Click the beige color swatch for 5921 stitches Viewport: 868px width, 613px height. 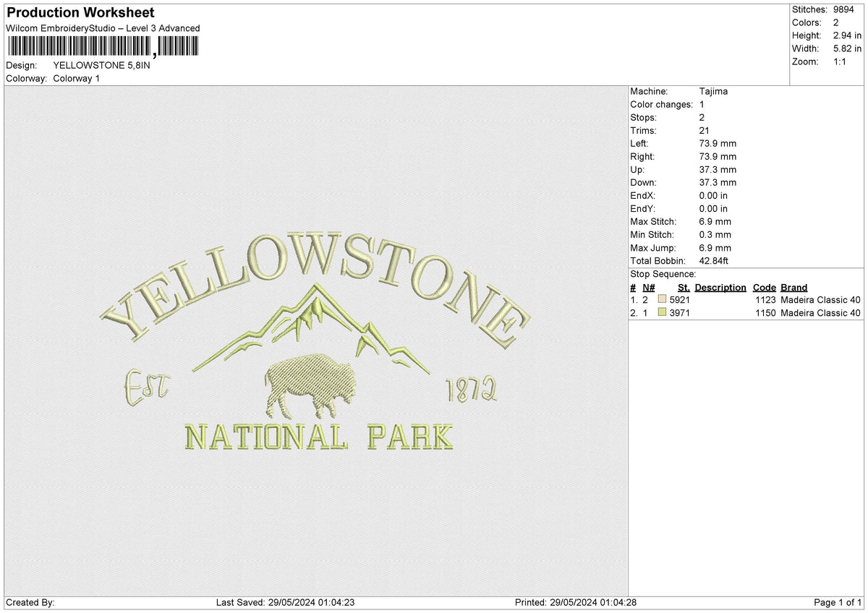663,300
